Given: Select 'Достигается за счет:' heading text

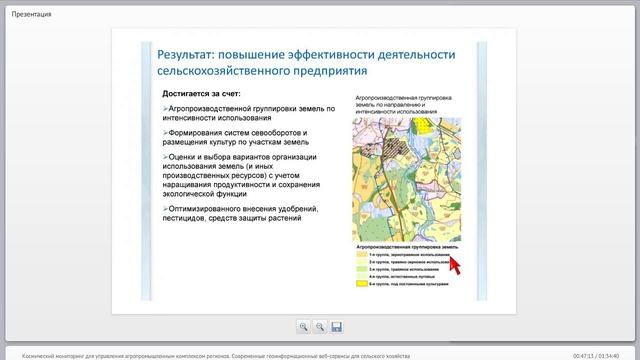Looking at the screenshot, I should tap(202, 93).
